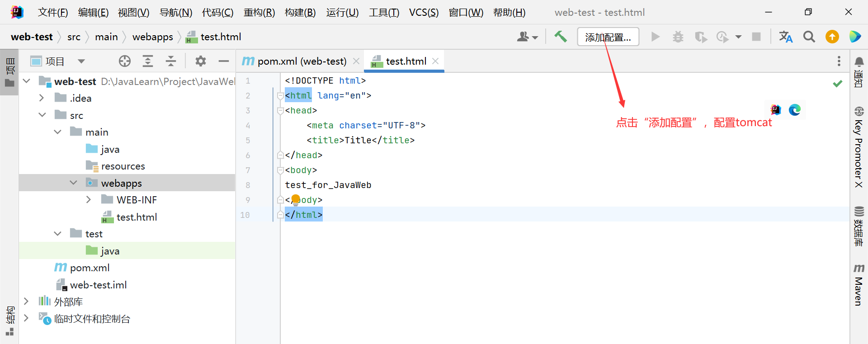Click the Profiler run icon

coord(723,37)
